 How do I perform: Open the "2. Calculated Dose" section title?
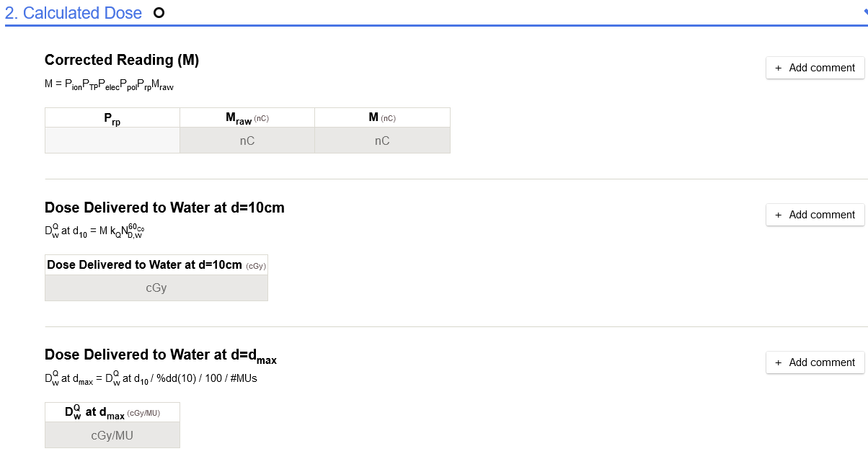pos(74,13)
